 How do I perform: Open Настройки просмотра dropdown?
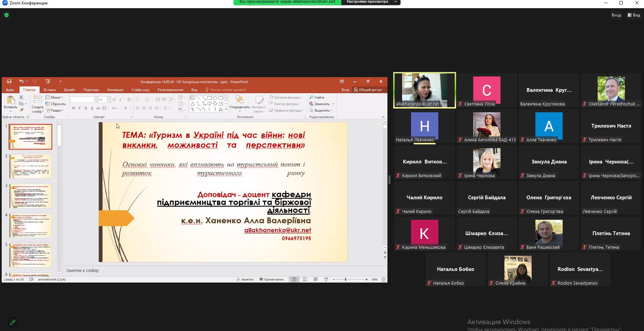370,2
